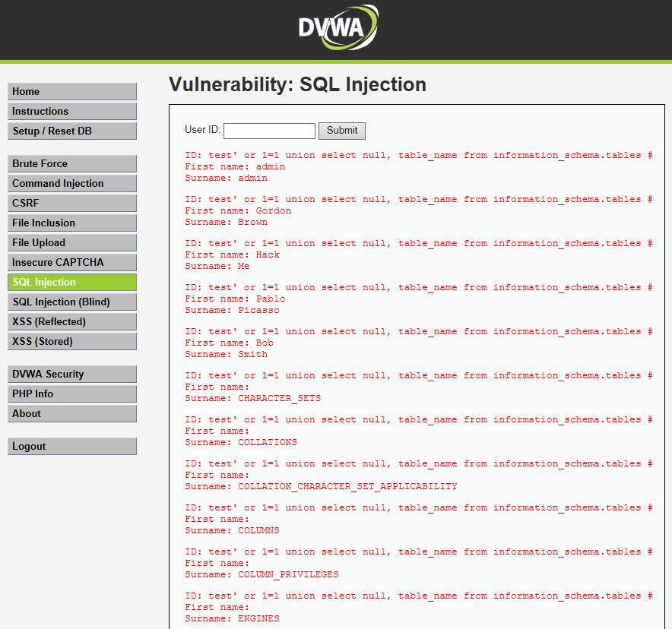Screen dimensions: 672x629
Task: View PHP Info page
Action: 72,394
